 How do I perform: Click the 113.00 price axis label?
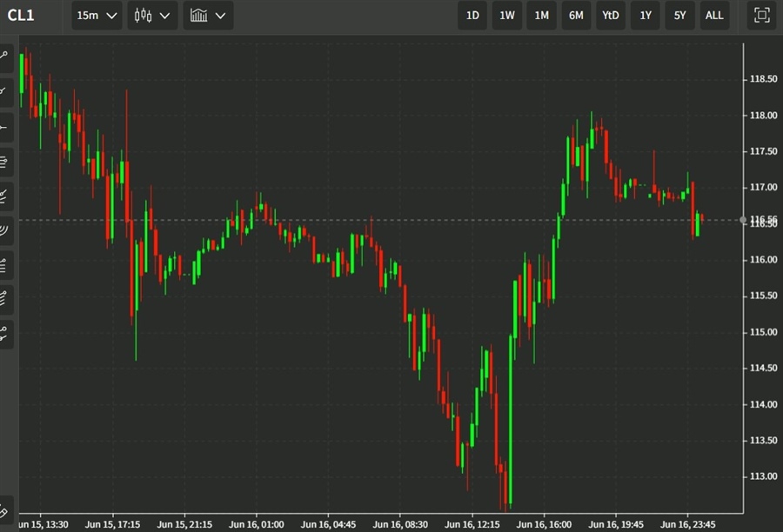click(764, 476)
